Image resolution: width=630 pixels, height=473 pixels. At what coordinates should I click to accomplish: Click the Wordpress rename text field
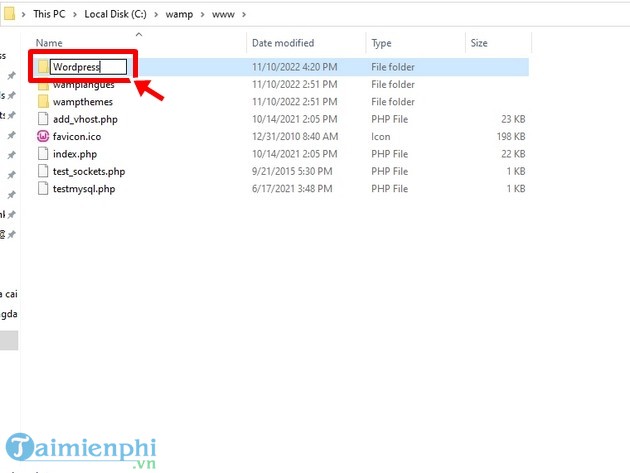tap(88, 67)
